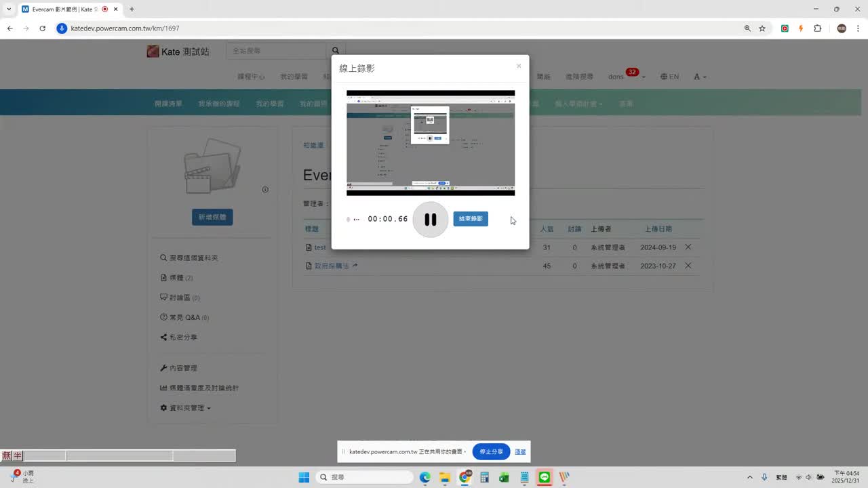Viewport: 868px width, 488px height.
Task: Open the 政府採購法 media link
Action: pos(332,265)
